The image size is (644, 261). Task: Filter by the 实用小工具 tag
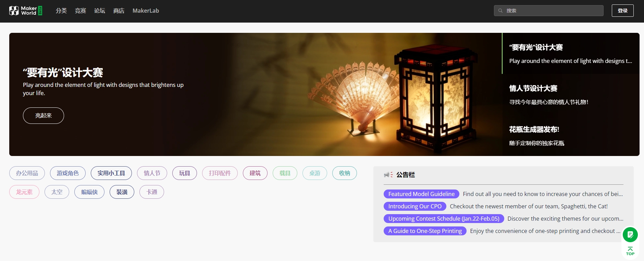click(x=111, y=173)
